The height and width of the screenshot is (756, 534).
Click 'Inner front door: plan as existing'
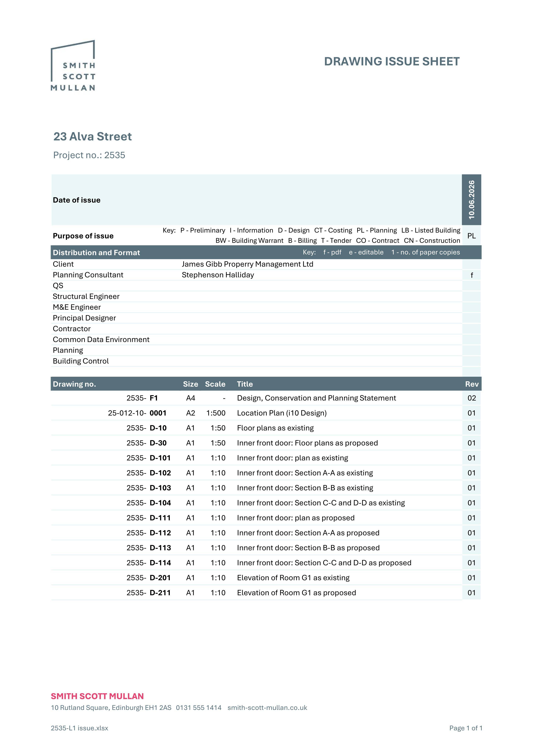(x=292, y=458)
